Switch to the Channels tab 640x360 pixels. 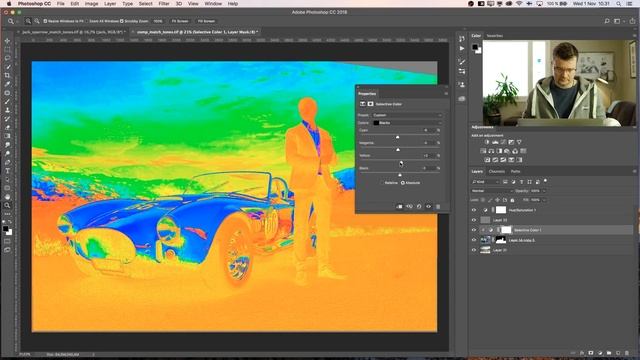coord(497,171)
